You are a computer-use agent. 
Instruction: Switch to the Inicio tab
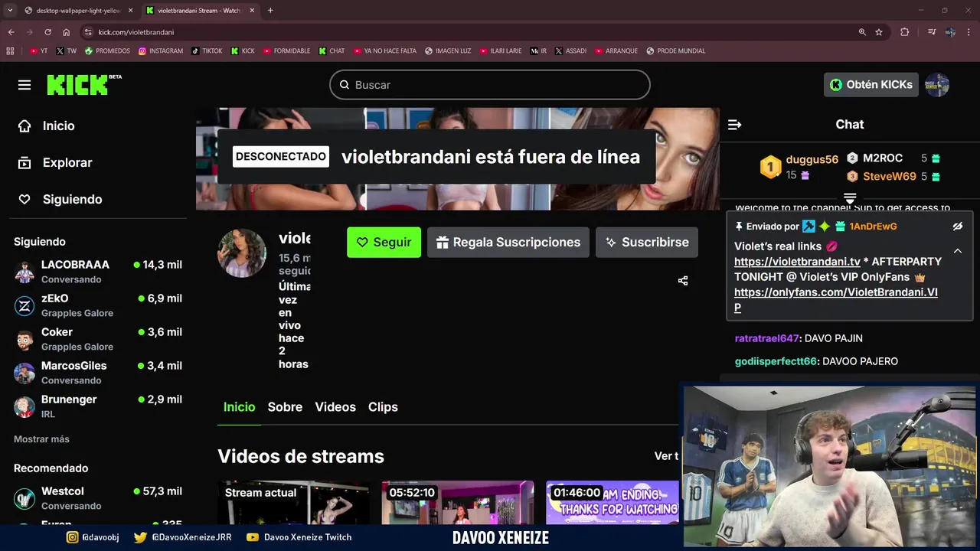[x=239, y=407]
